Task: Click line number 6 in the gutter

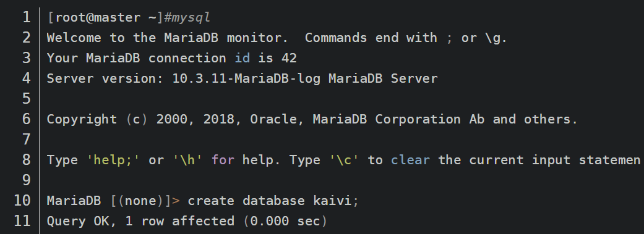Action: (x=26, y=119)
